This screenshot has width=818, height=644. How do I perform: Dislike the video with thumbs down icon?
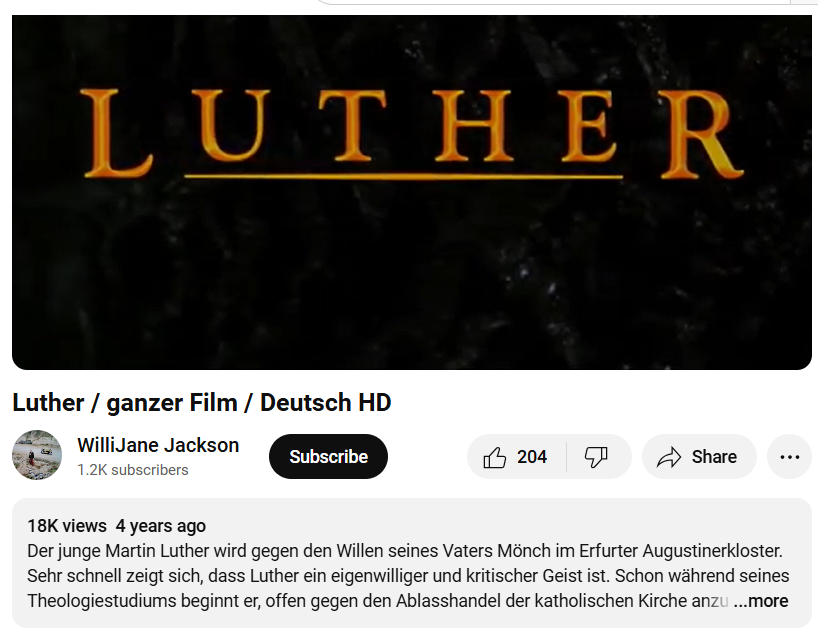coord(596,457)
